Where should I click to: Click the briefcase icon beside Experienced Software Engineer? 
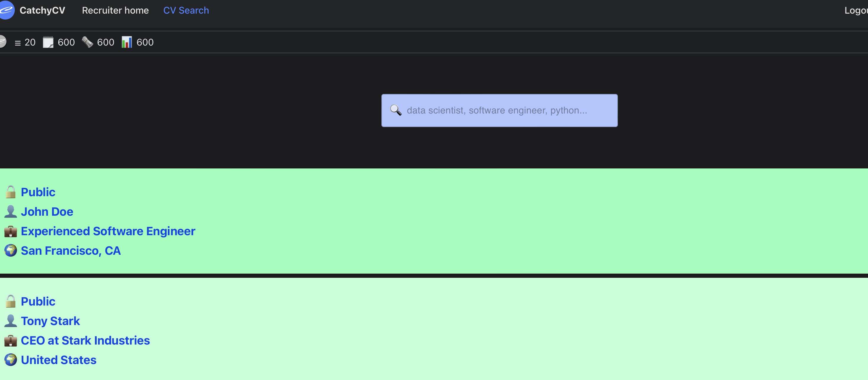pos(10,231)
